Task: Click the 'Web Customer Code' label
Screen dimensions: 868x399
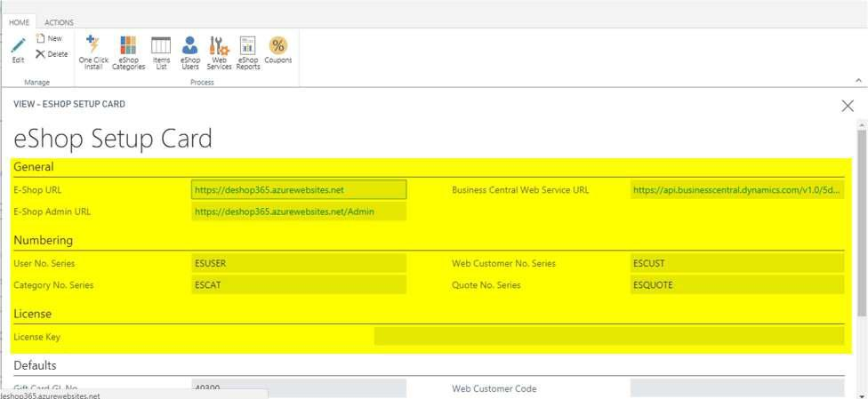Action: 494,388
